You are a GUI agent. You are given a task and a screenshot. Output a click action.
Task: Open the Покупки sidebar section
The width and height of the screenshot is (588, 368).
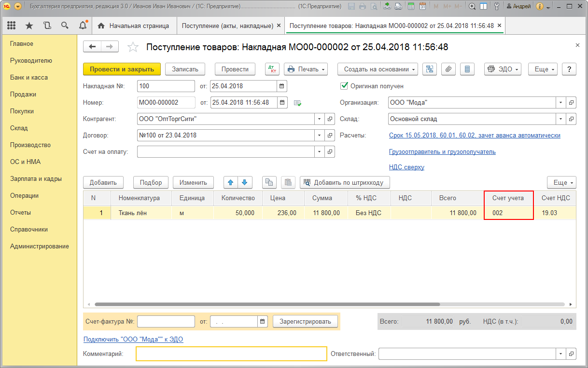point(22,111)
